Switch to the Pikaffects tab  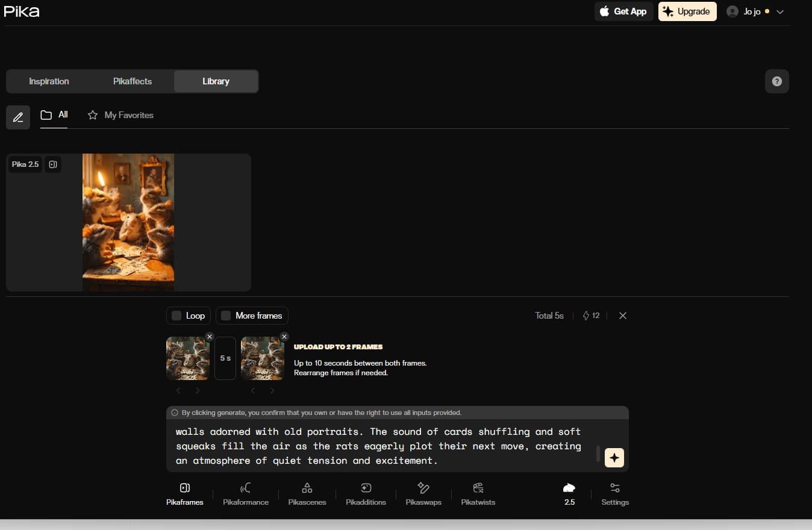coord(133,81)
